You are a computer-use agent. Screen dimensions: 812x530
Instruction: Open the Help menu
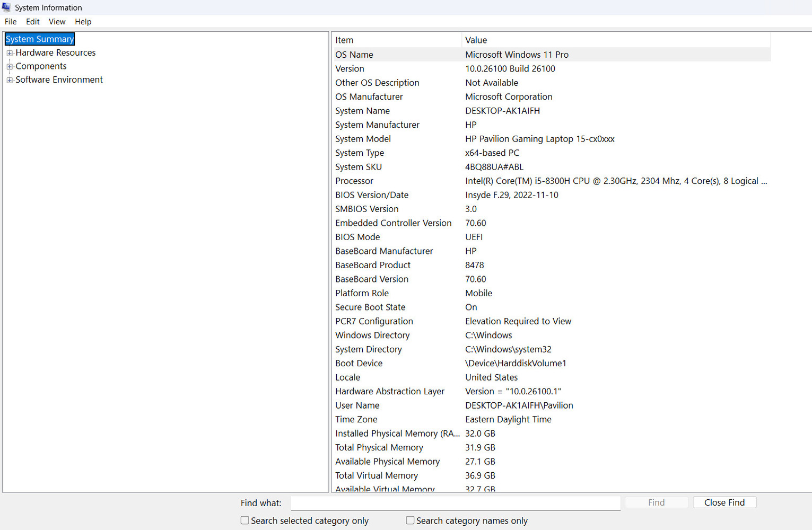tap(83, 22)
